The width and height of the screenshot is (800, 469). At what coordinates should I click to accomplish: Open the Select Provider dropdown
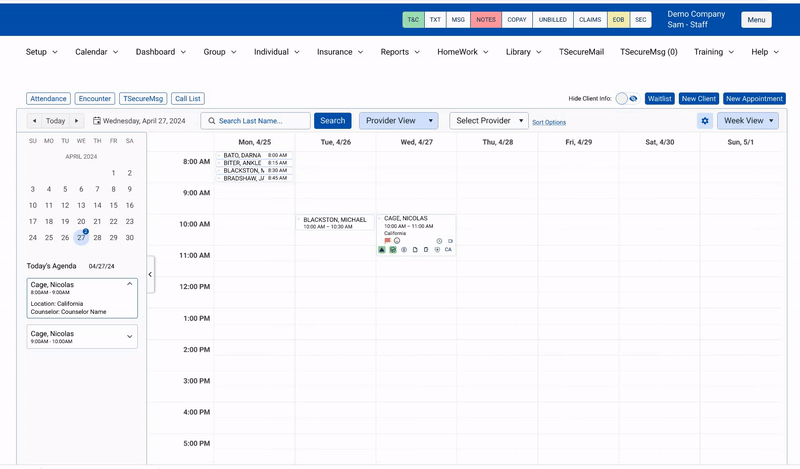pos(489,121)
